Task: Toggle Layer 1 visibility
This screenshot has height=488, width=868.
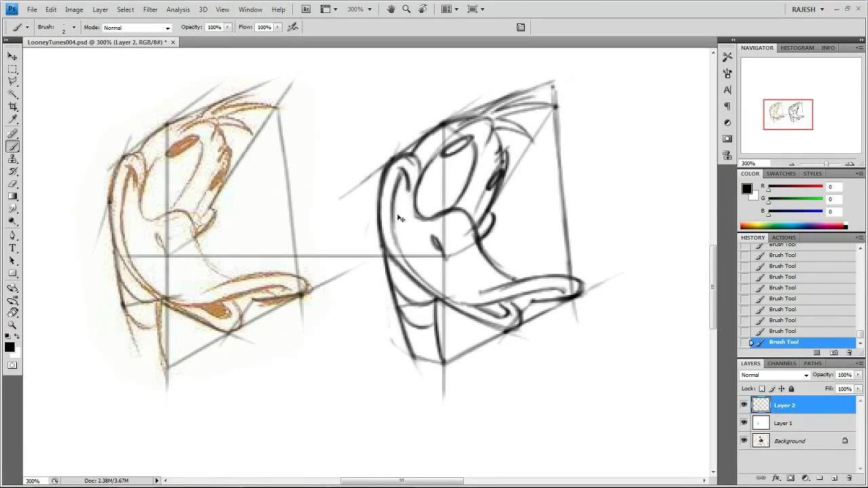Action: (x=744, y=422)
